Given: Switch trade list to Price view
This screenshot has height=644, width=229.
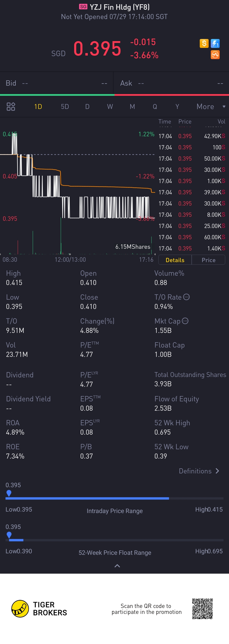Looking at the screenshot, I should pyautogui.click(x=208, y=260).
